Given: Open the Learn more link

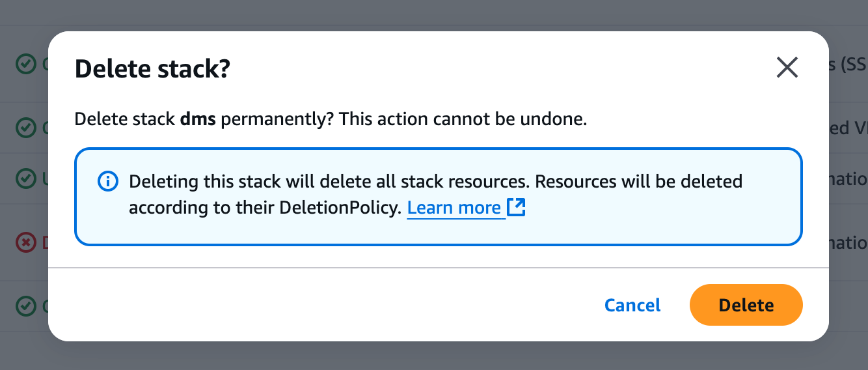Looking at the screenshot, I should click(454, 208).
